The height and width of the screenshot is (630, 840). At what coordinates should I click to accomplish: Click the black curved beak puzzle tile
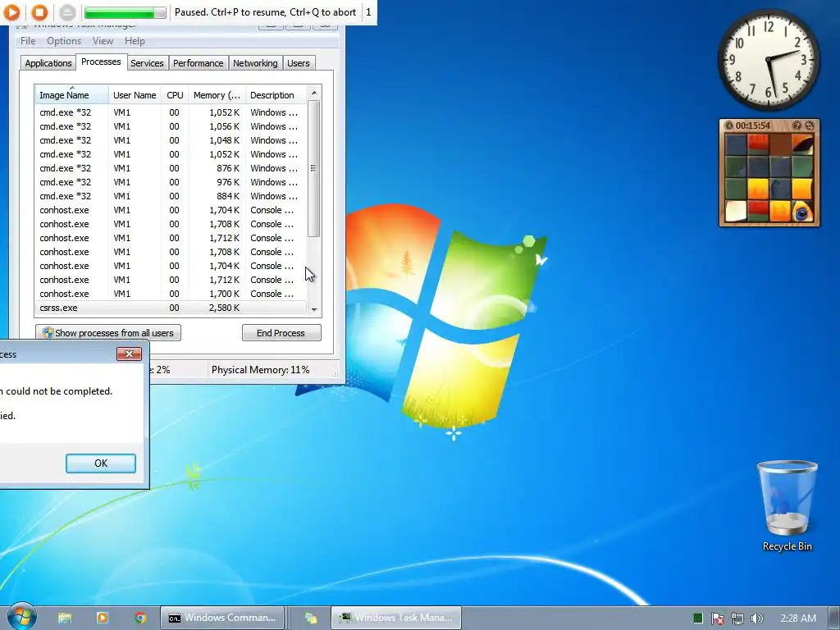[x=802, y=144]
